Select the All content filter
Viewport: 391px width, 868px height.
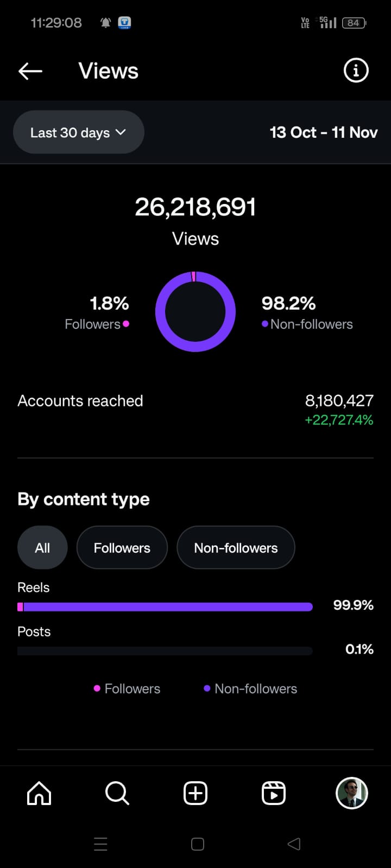(x=42, y=548)
